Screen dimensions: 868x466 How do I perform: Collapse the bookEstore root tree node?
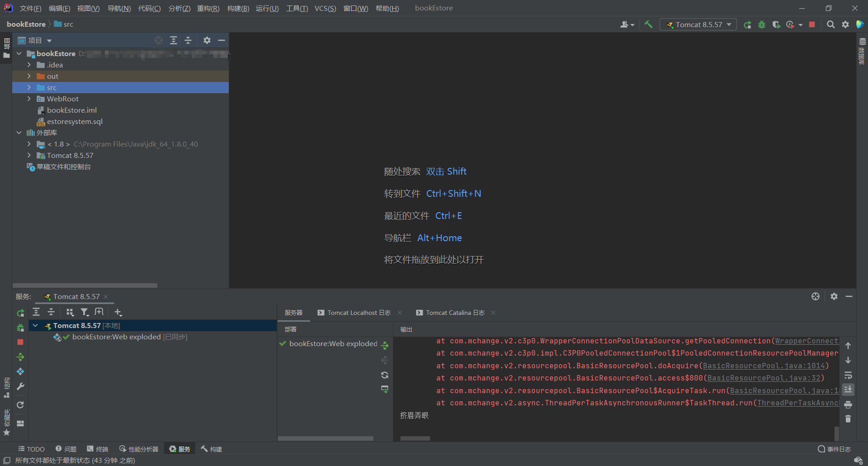coord(19,53)
